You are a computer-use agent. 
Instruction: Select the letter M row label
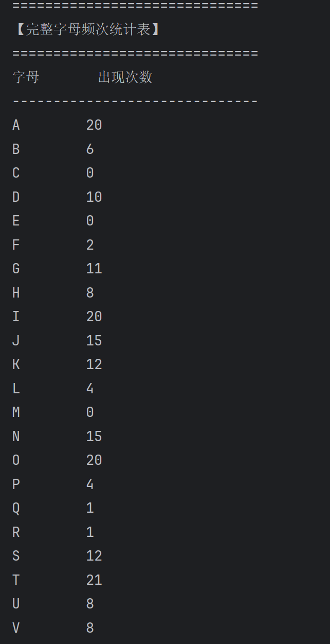(16, 412)
